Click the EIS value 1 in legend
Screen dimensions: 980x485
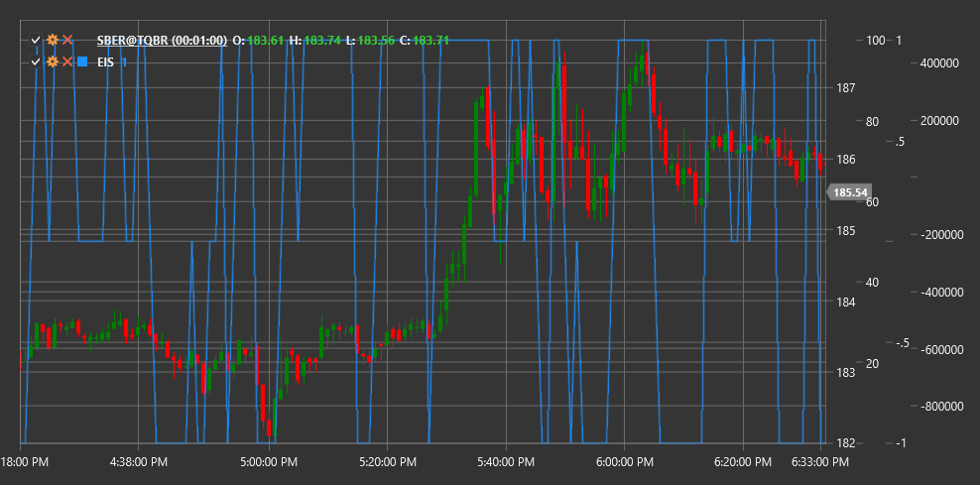(x=124, y=61)
